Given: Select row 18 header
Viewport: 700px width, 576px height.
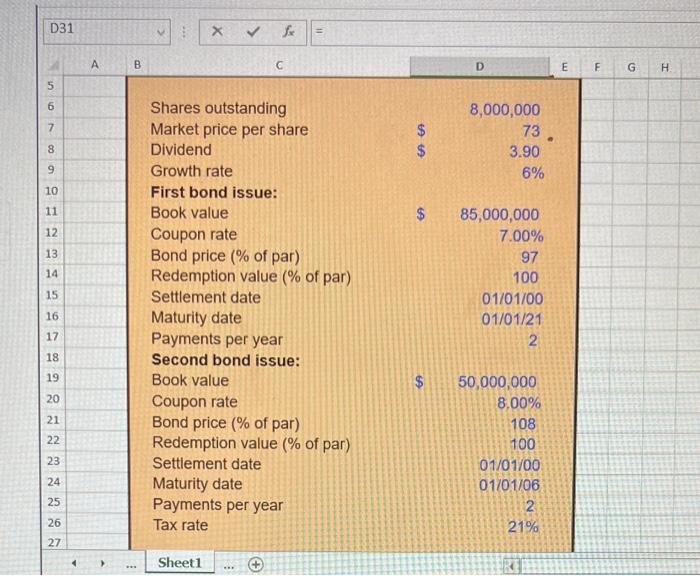Looking at the screenshot, I should (x=52, y=357).
